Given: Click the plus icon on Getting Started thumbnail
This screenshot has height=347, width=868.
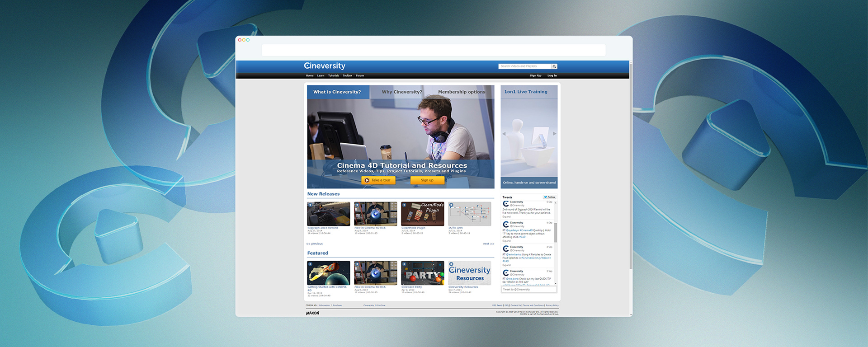Looking at the screenshot, I should point(310,264).
